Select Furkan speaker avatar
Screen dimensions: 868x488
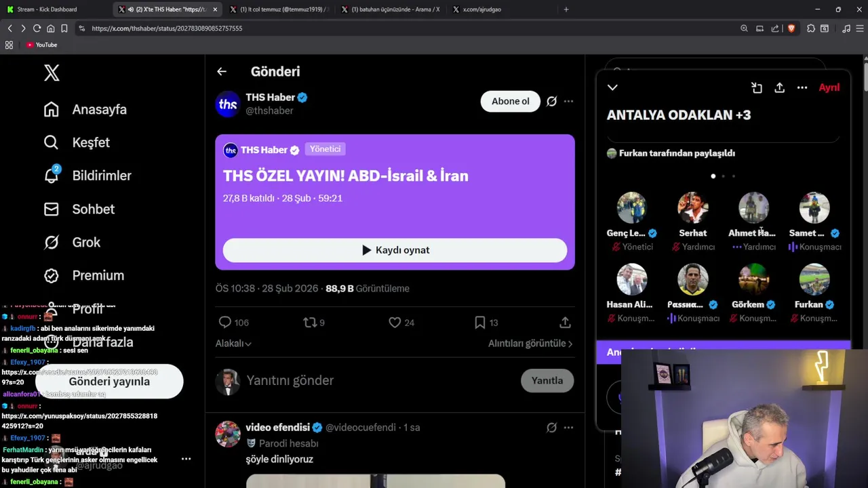(x=814, y=279)
